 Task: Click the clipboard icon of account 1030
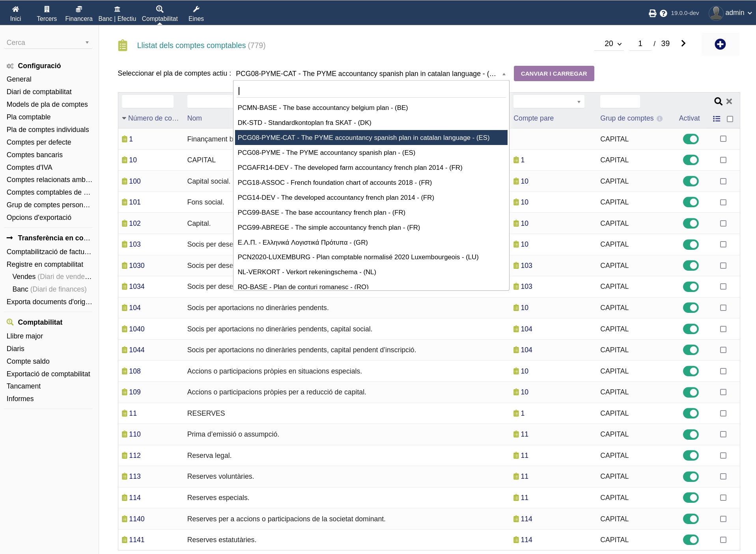pyautogui.click(x=125, y=266)
